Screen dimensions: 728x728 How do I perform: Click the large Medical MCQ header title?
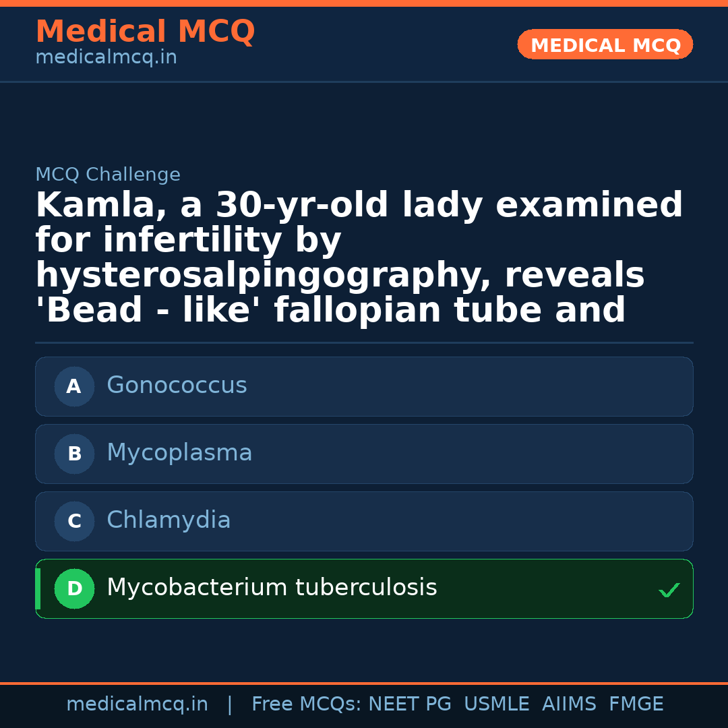[x=145, y=32]
